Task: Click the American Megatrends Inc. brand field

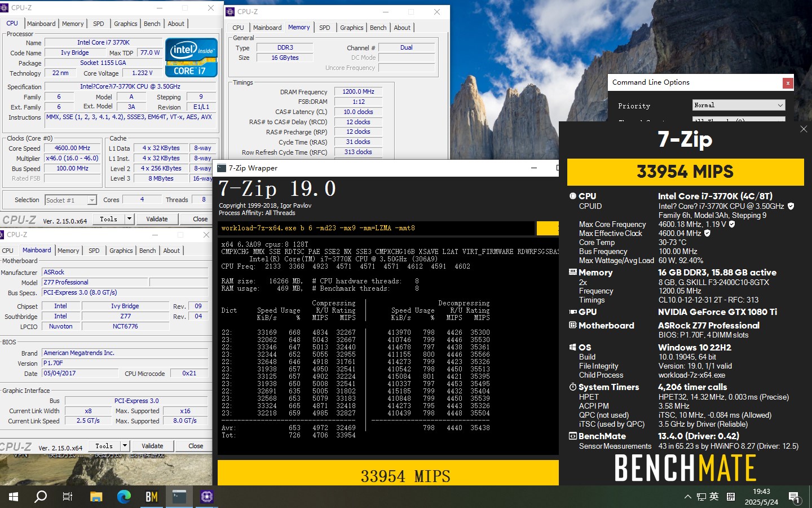Action: point(125,353)
